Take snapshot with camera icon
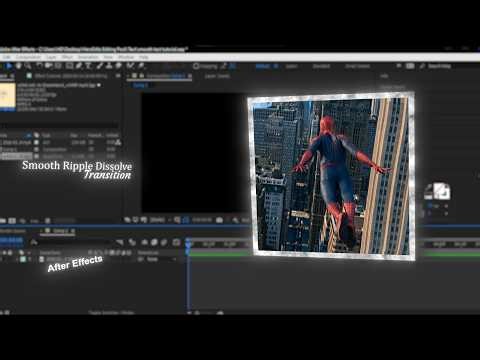The height and width of the screenshot is (360, 480). pyautogui.click(x=219, y=220)
